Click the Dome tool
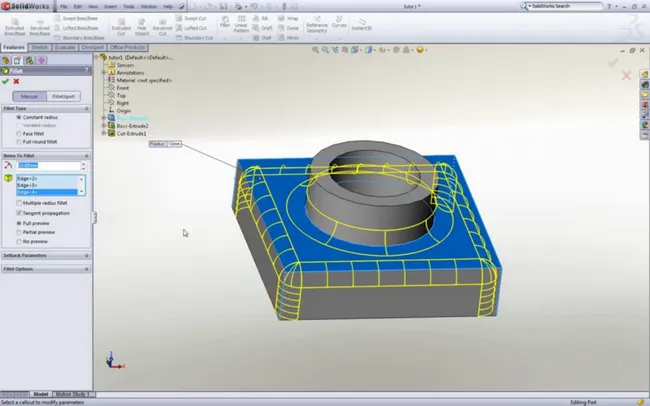Screen dimensions: 650x406 point(288,28)
